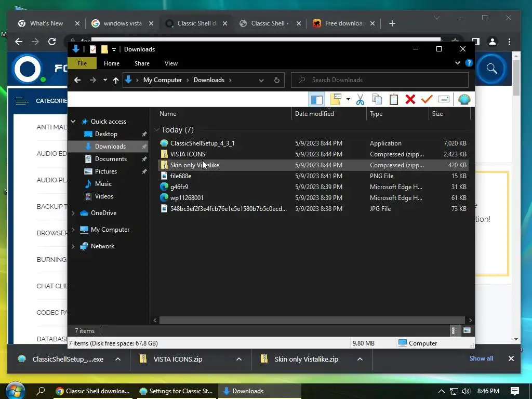Expand the Network tree node
The width and height of the screenshot is (532, 399).
pyautogui.click(x=73, y=246)
